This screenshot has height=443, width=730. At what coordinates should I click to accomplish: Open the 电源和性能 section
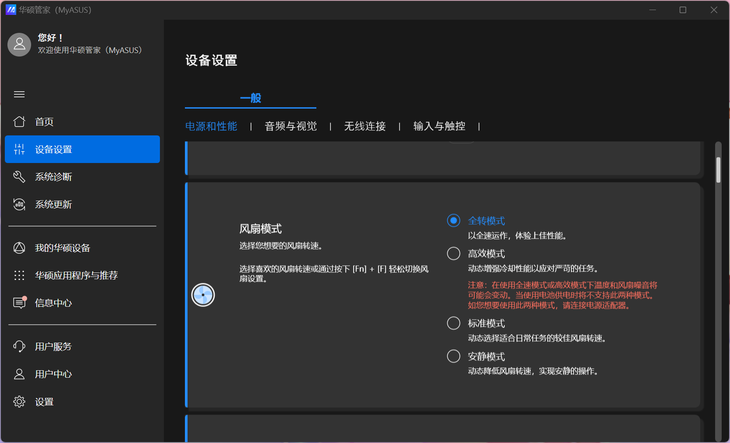point(211,126)
